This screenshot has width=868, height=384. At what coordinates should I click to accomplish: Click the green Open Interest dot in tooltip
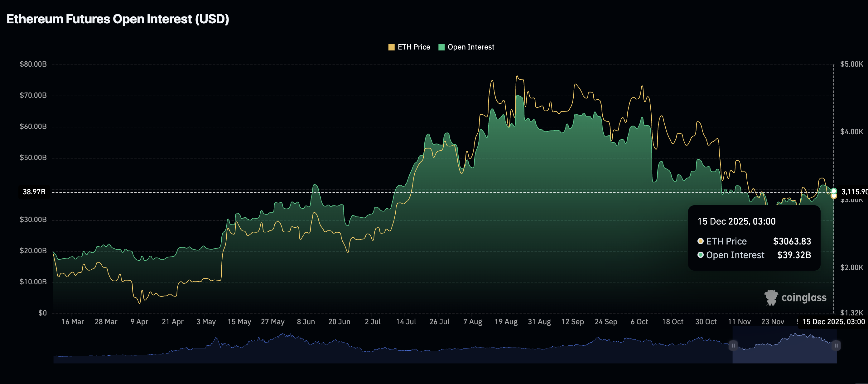click(x=700, y=255)
